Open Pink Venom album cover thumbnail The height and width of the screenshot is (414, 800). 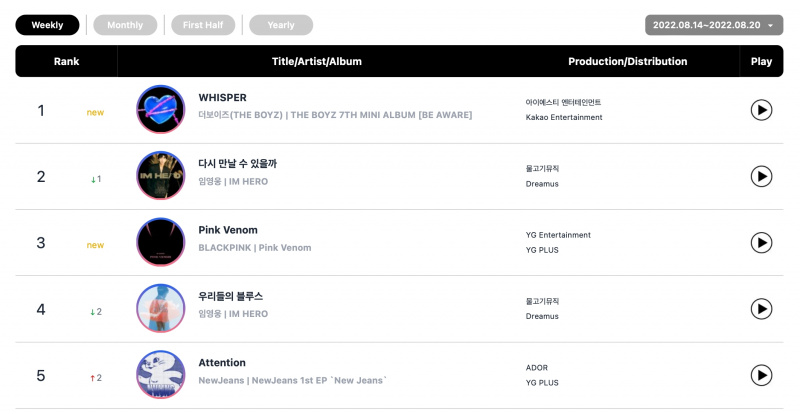click(x=161, y=242)
